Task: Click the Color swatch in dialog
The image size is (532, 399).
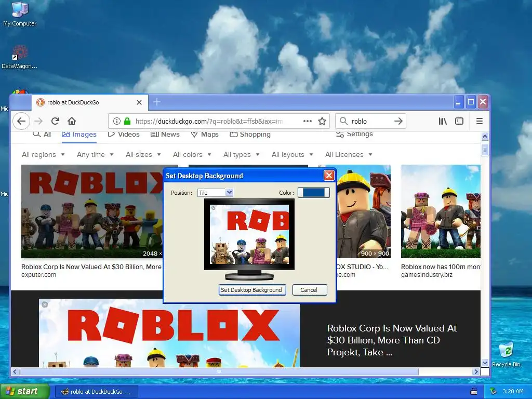Action: pos(313,193)
